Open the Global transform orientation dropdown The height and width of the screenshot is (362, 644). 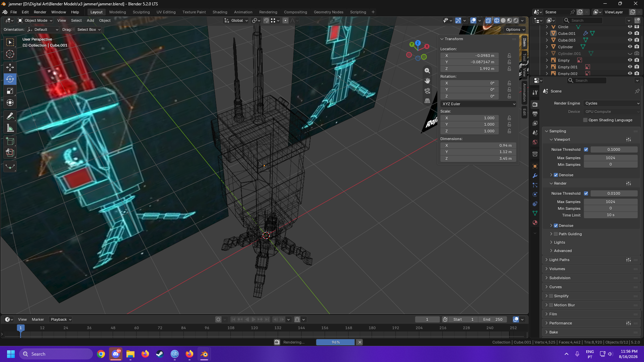pos(236,20)
